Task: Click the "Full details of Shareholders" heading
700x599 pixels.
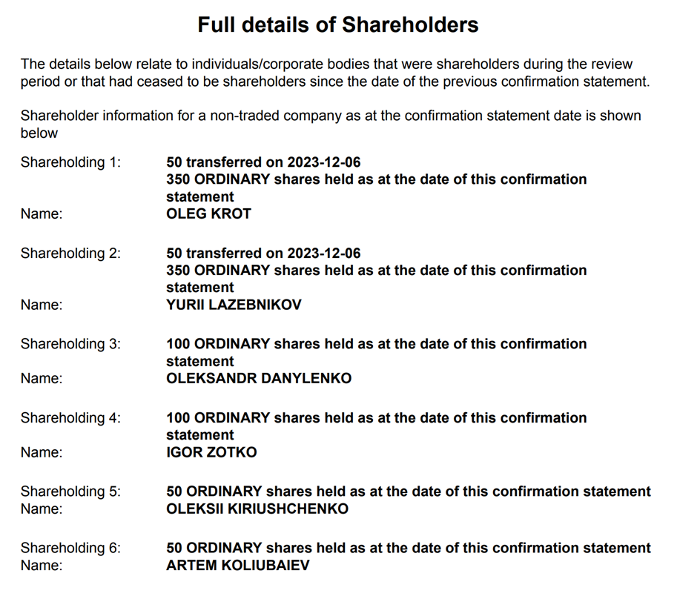Action: (x=337, y=25)
